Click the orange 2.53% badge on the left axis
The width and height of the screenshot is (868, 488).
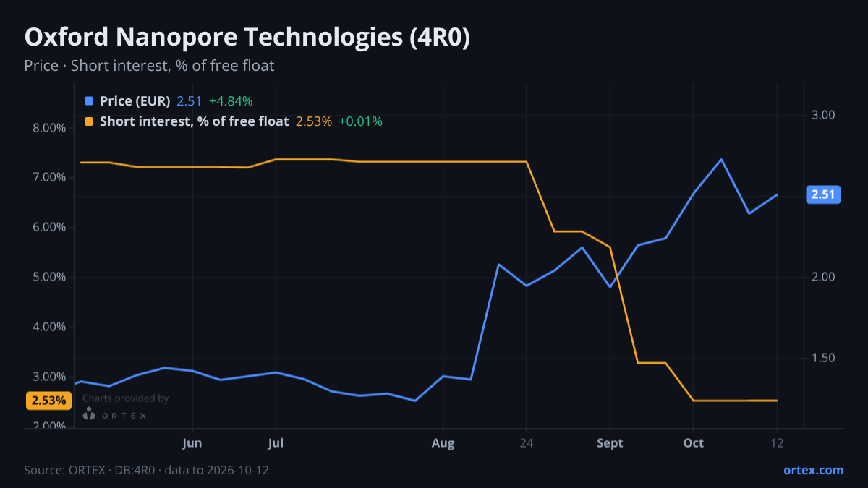pyautogui.click(x=48, y=401)
